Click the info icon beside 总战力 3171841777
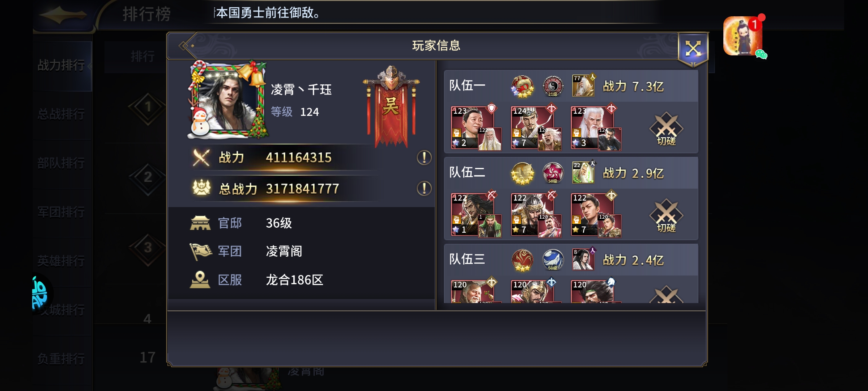Viewport: 868px width, 391px height. pyautogui.click(x=424, y=188)
